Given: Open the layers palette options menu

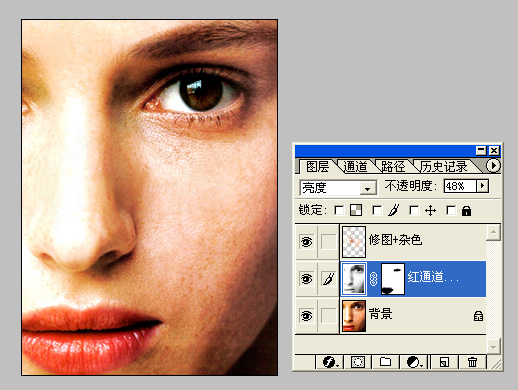Looking at the screenshot, I should pyautogui.click(x=493, y=165).
